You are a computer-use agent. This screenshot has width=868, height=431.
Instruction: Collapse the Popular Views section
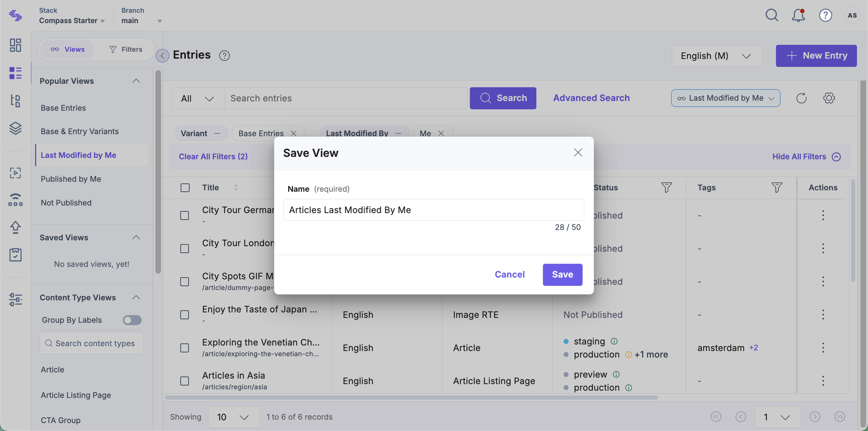pyautogui.click(x=136, y=81)
